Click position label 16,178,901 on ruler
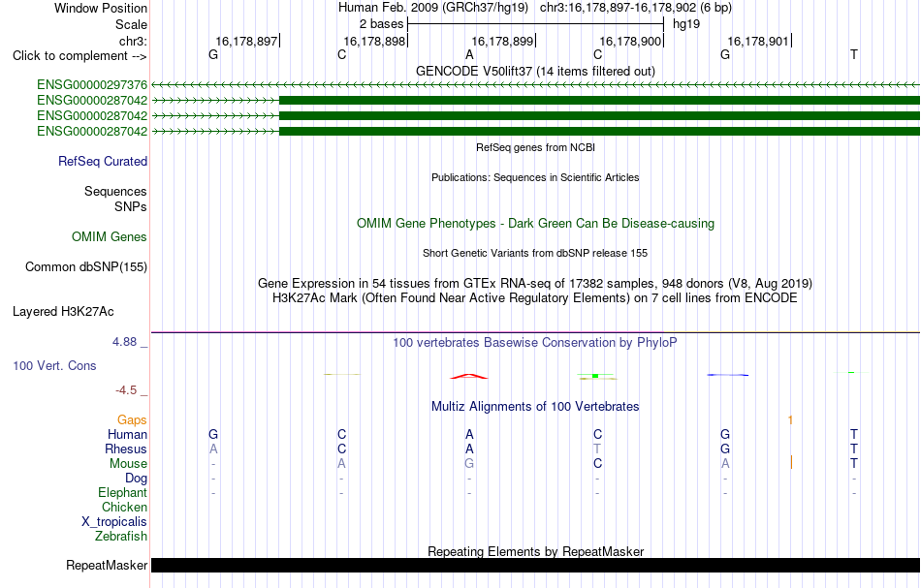Viewport: 921px width, 588px height. point(758,41)
